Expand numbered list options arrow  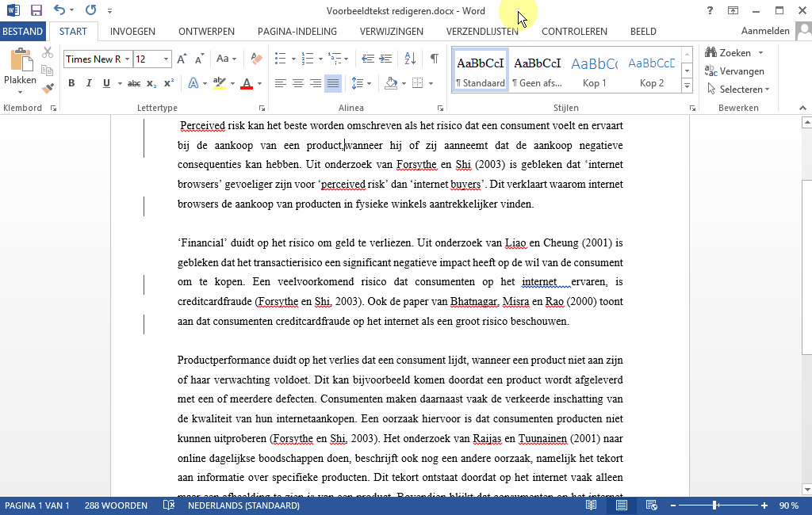point(320,59)
